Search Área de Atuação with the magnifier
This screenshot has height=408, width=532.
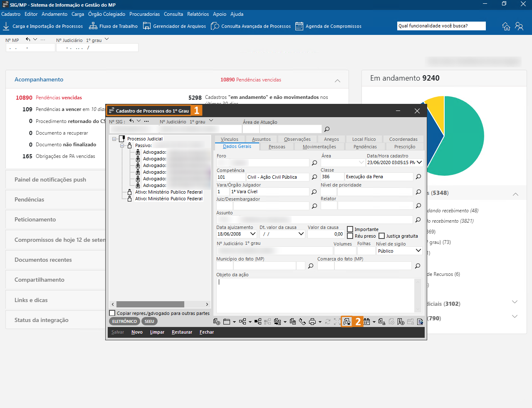[x=327, y=129]
